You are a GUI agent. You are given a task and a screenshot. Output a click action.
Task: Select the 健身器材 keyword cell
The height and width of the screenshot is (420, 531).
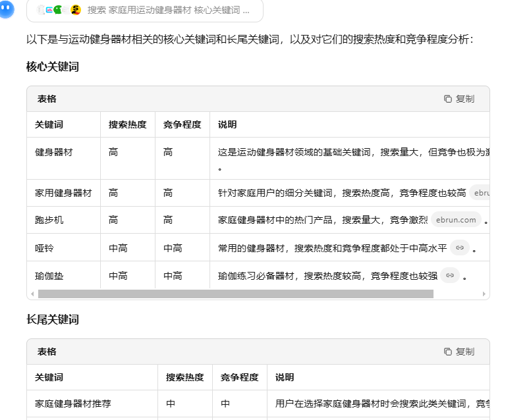coord(54,152)
